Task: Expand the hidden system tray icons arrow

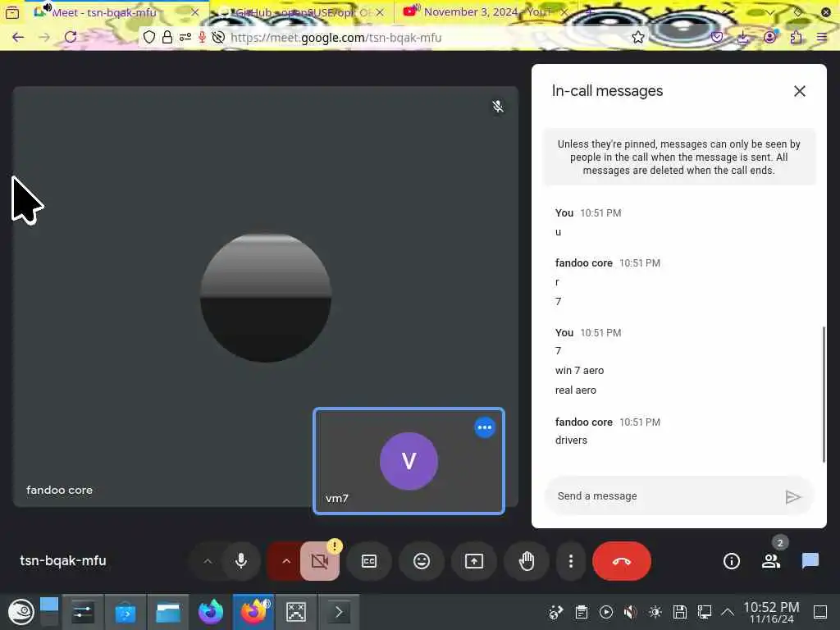Action: pyautogui.click(x=727, y=612)
